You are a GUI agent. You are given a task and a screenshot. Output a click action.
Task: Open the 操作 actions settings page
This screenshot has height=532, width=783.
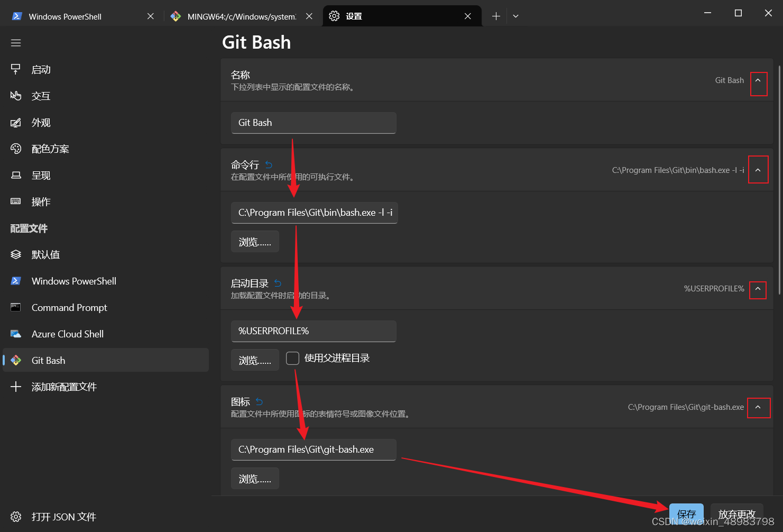coord(106,201)
